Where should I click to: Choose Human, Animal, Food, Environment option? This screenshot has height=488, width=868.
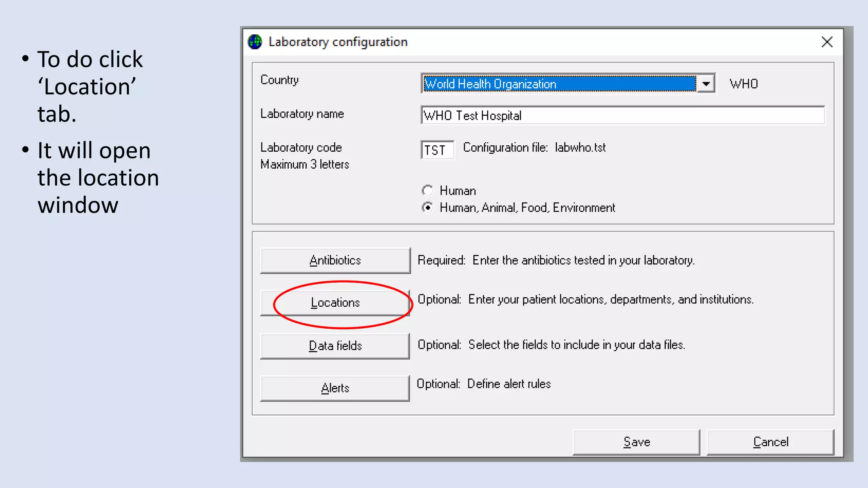428,208
